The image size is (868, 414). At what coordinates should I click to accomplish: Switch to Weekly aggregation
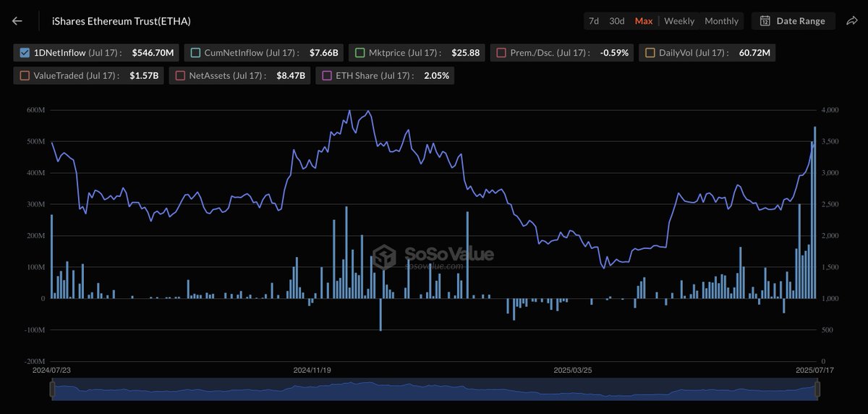point(679,21)
